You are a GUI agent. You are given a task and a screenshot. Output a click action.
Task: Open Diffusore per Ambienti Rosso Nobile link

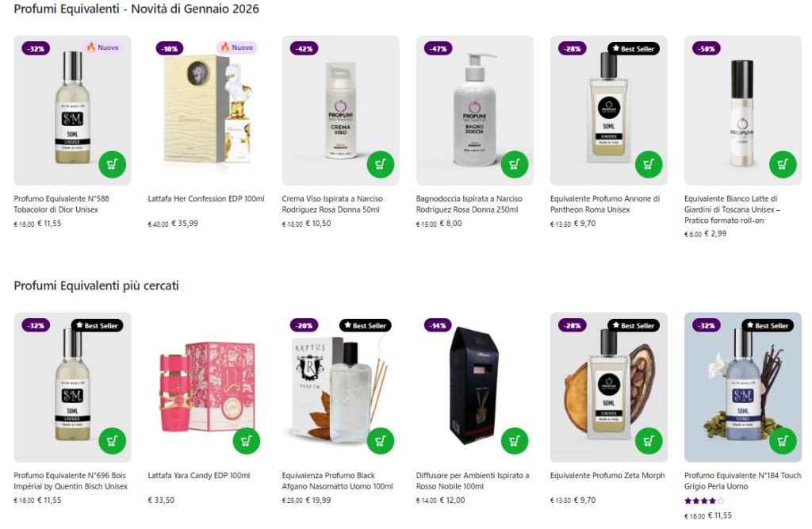(473, 481)
